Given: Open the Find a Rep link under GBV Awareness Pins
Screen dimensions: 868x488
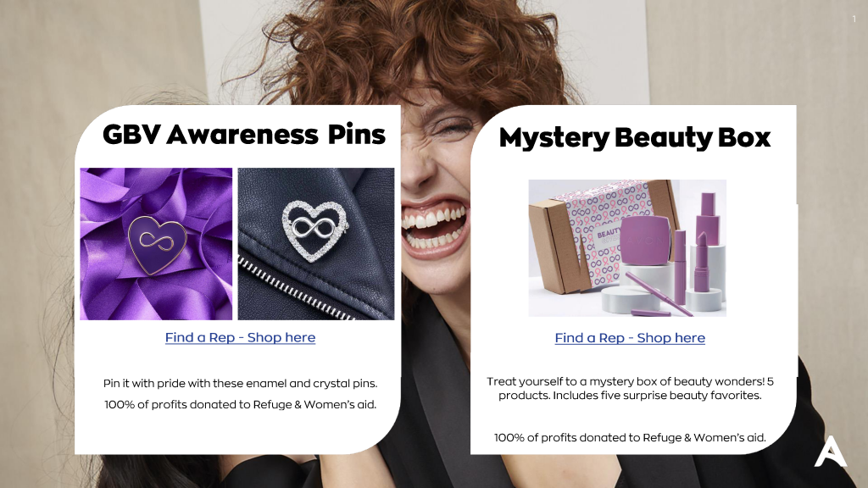Looking at the screenshot, I should pos(240,337).
